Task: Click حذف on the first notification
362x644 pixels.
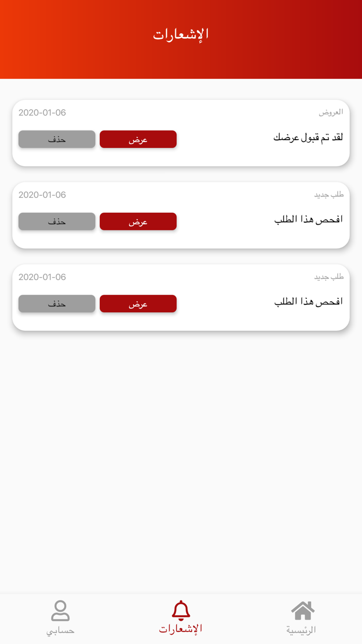Action: (57, 139)
